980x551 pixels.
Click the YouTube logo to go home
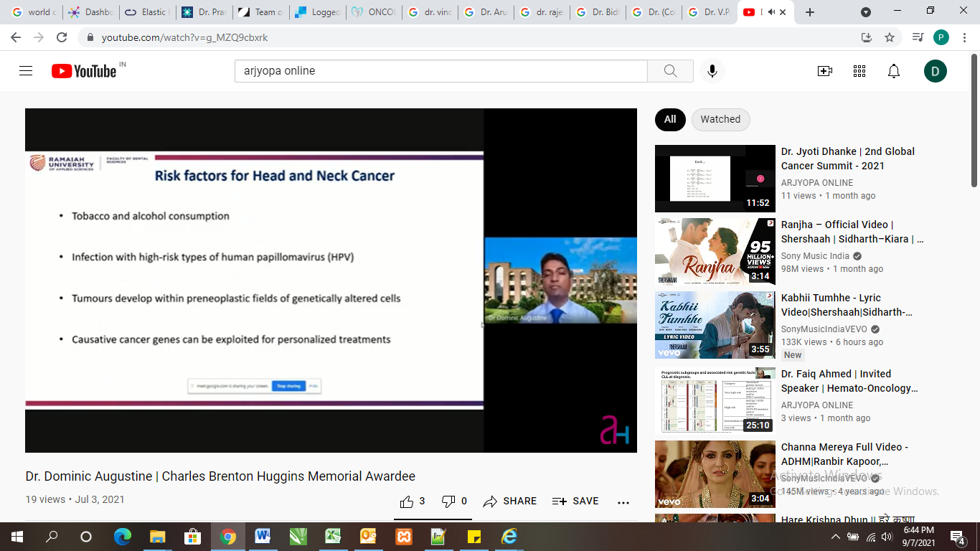pos(84,71)
